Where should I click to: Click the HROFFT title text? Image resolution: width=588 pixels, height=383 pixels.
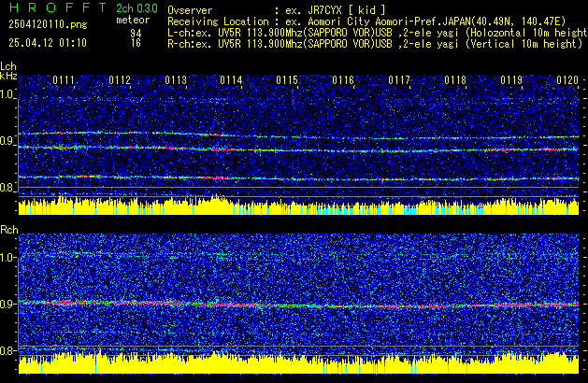pyautogui.click(x=58, y=7)
